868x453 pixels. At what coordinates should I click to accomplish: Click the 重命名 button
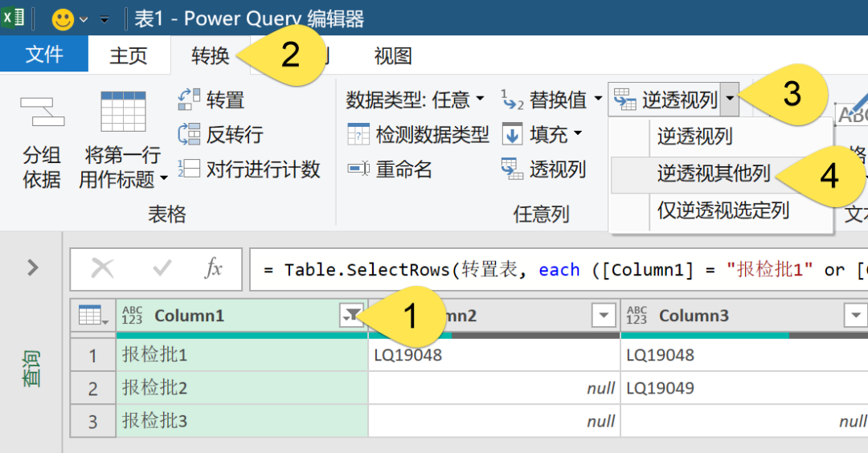pyautogui.click(x=390, y=169)
